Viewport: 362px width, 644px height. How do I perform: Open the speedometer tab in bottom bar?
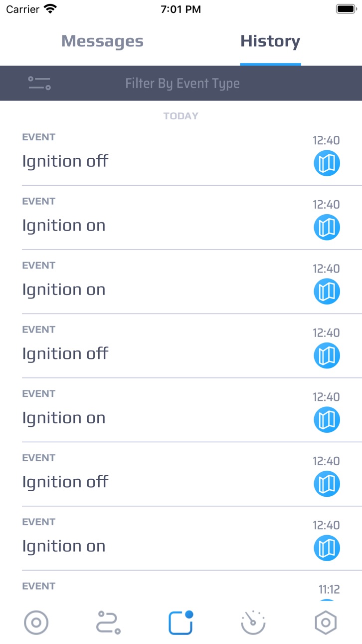(253, 623)
